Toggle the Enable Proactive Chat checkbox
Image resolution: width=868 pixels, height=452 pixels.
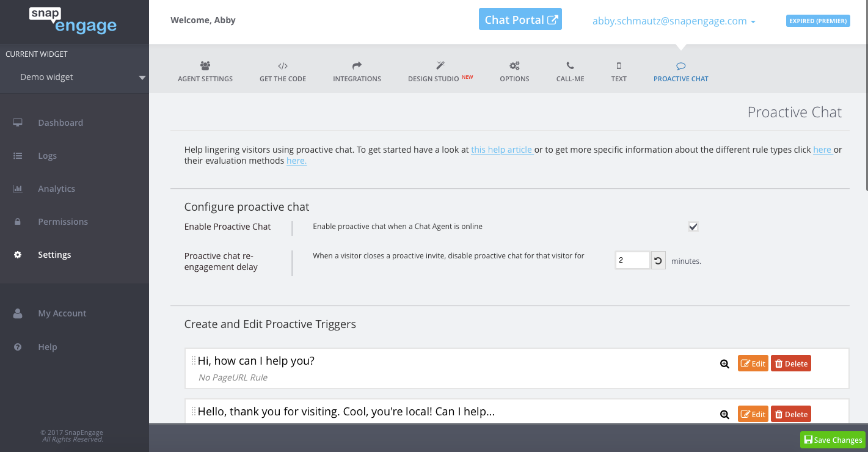tap(693, 227)
